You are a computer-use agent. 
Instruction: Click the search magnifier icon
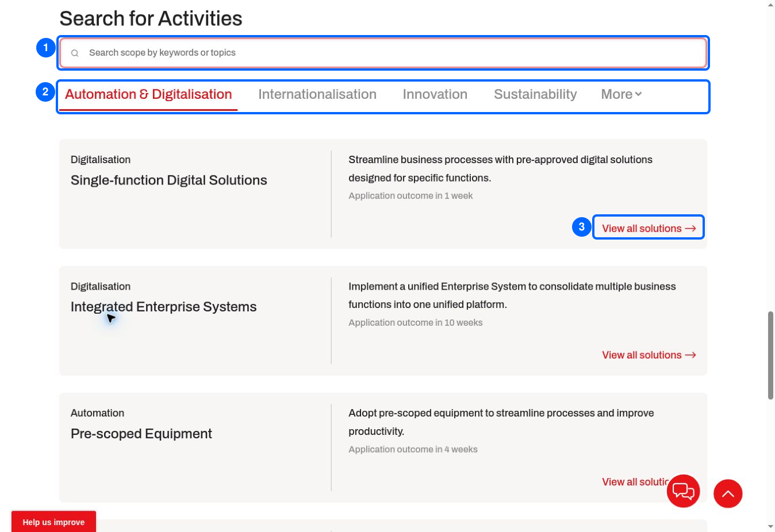pyautogui.click(x=75, y=53)
